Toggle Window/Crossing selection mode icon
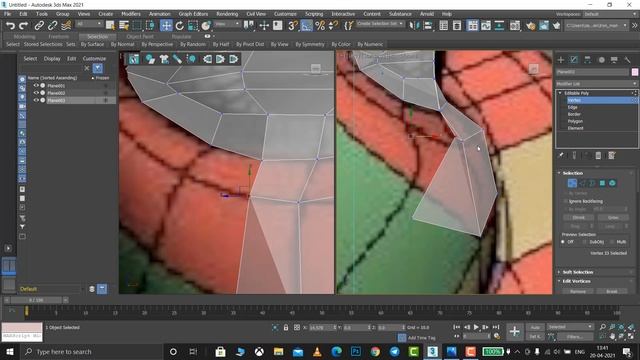The width and height of the screenshot is (640, 360). [x=150, y=26]
